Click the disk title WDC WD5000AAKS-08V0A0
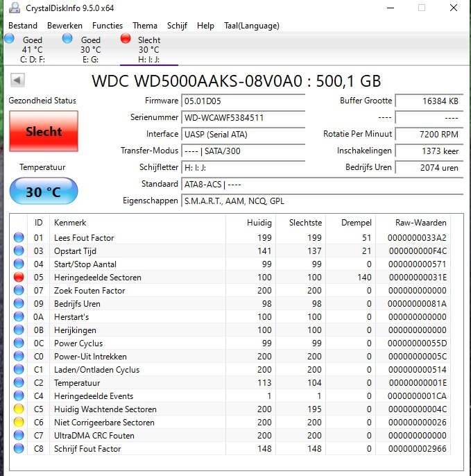Screen dimensions: 471x476 click(197, 81)
